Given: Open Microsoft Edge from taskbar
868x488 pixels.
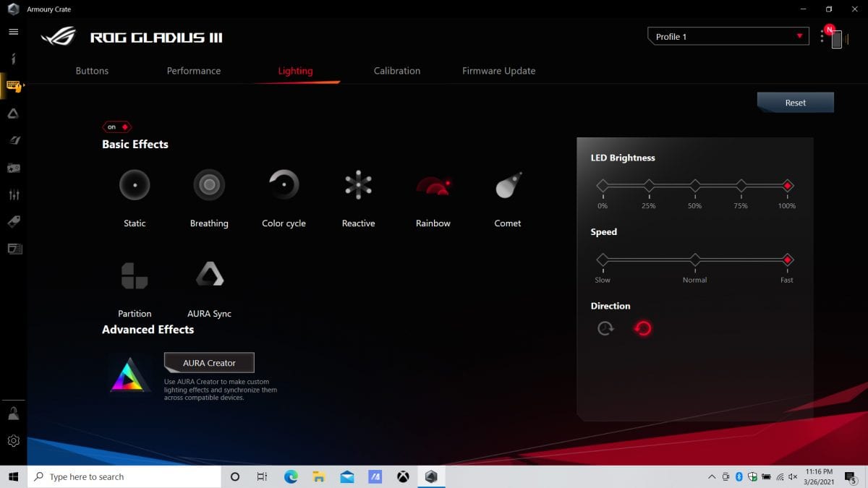Looking at the screenshot, I should point(291,476).
